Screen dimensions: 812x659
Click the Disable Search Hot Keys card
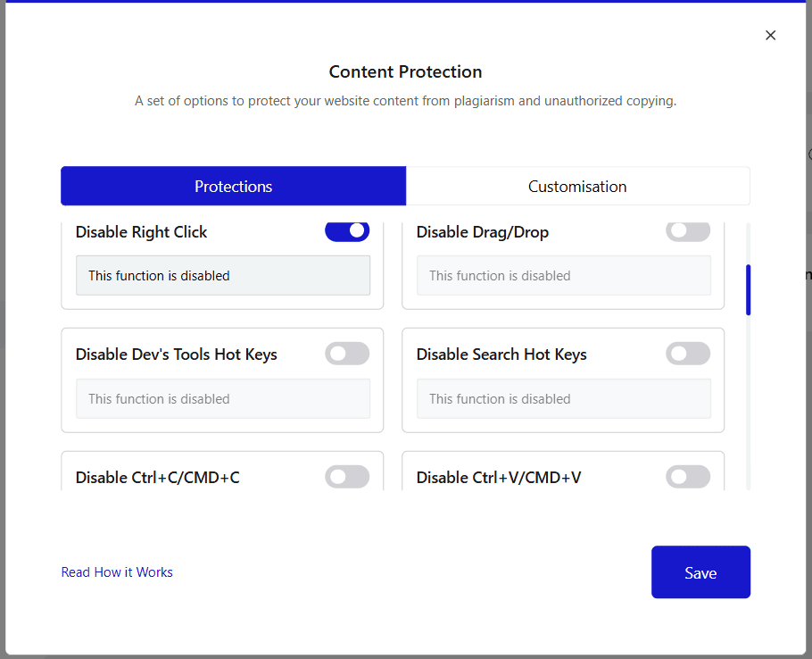(563, 380)
